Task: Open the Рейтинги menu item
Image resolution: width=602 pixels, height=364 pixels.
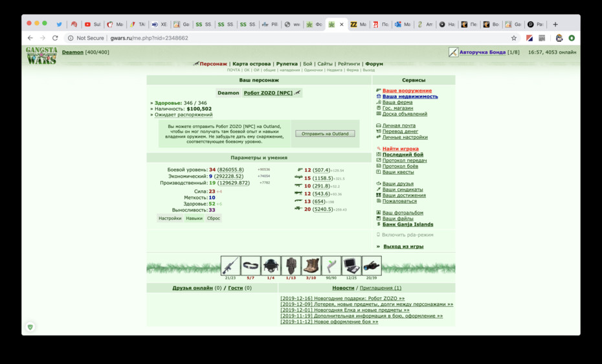Action: 349,63
